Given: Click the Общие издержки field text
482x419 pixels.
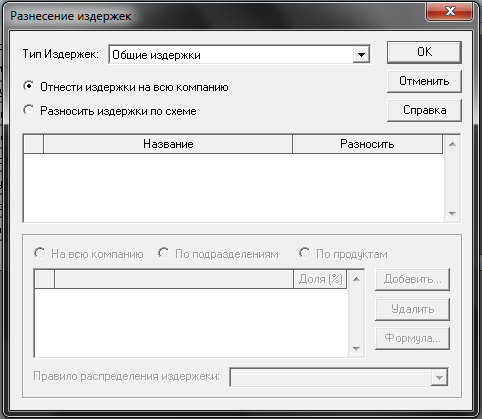Looking at the screenshot, I should tap(156, 55).
